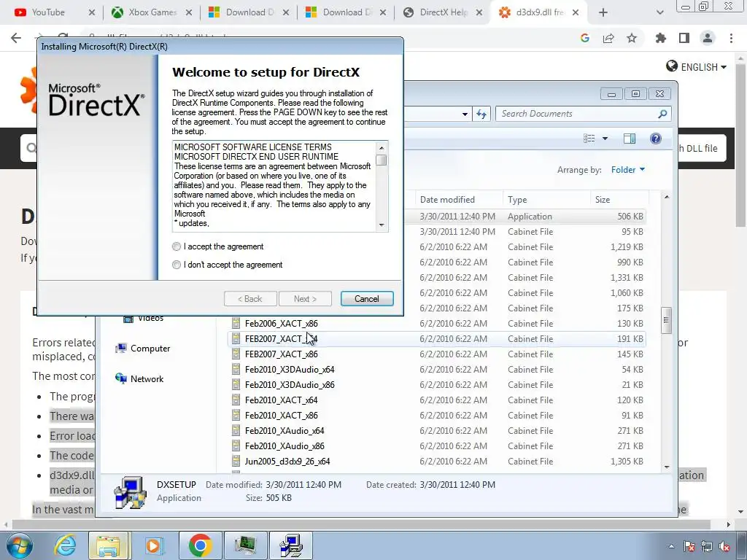This screenshot has width=747, height=560.
Task: Click the Explorer file list scroll up arrow
Action: pos(667,197)
